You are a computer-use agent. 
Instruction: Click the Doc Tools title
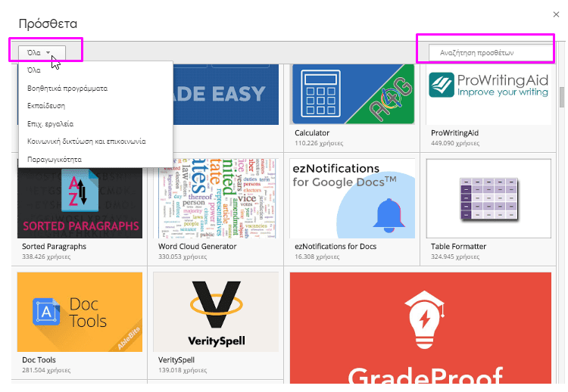click(39, 360)
